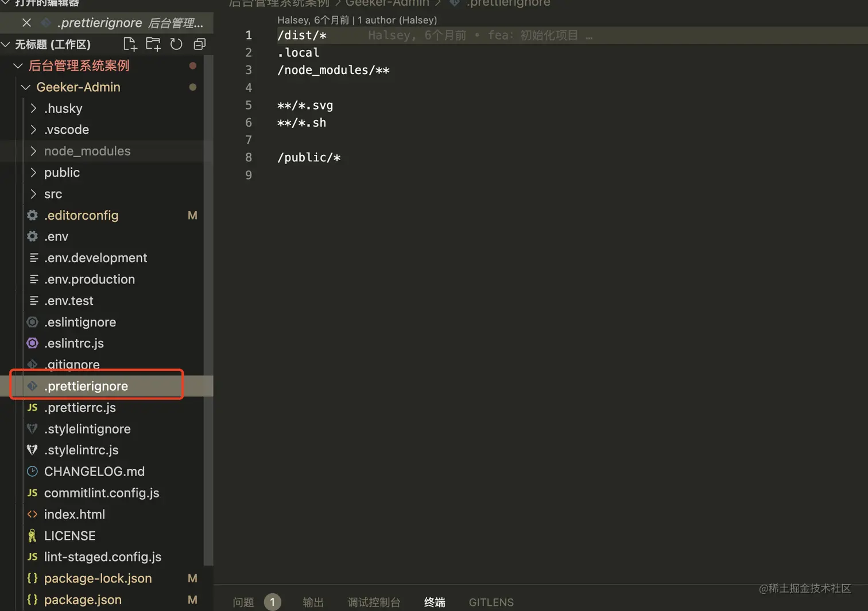Switch to the 终端 terminal tab

pos(435,602)
